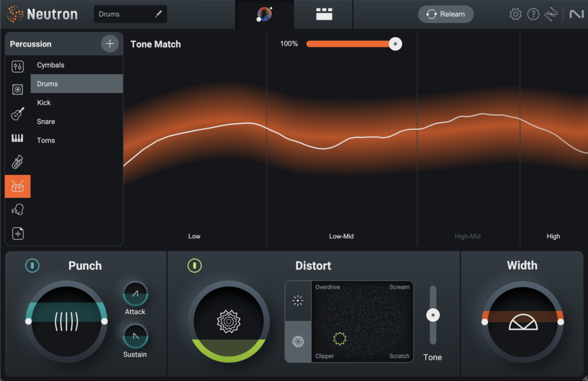The width and height of the screenshot is (588, 381).
Task: Choose Snare in the Percussion list
Action: 76,121
